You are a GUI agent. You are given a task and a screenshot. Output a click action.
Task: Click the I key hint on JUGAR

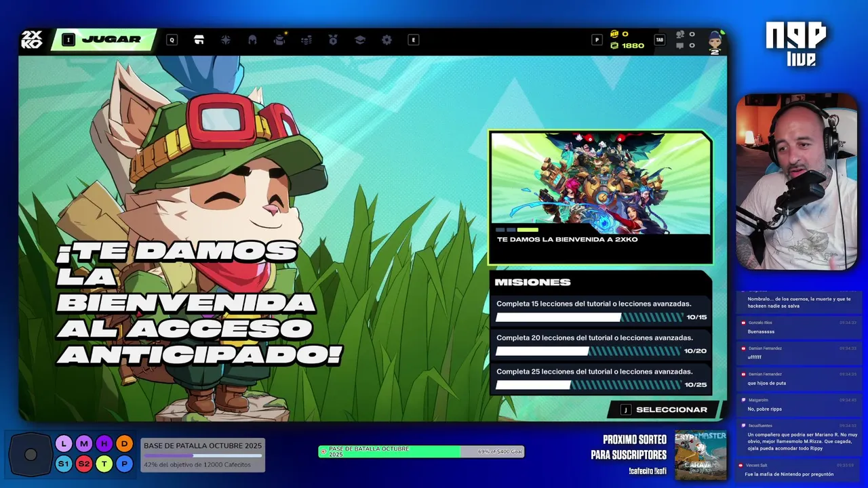point(68,40)
